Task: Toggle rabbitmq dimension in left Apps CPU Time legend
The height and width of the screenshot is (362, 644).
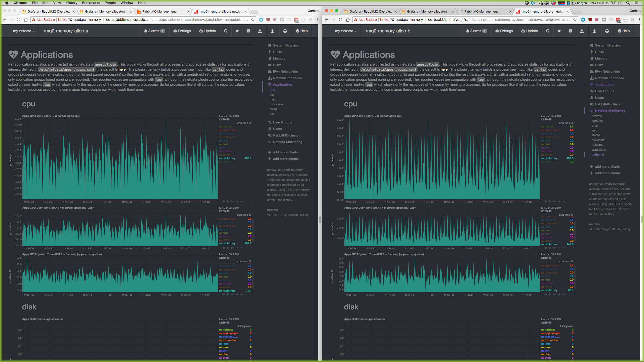Action: coord(229,158)
